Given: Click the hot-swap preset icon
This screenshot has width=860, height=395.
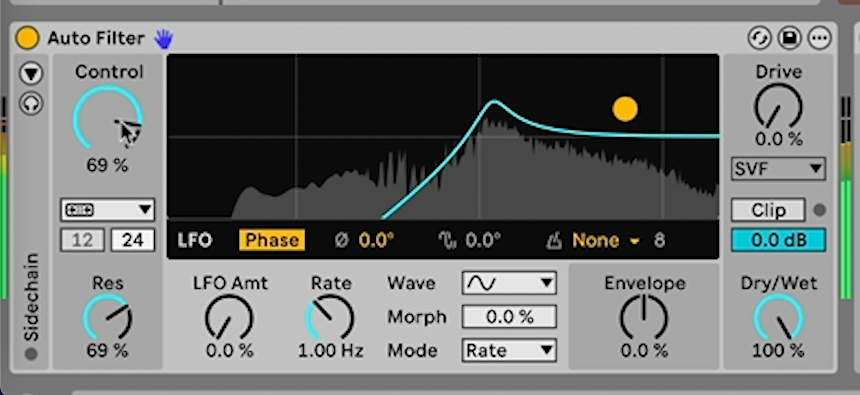Looking at the screenshot, I should (760, 38).
